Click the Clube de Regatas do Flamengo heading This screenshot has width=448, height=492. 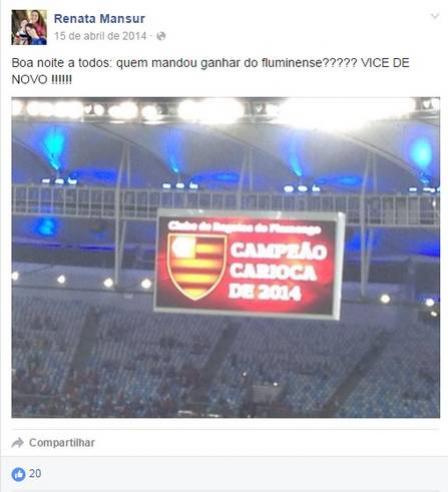(x=245, y=228)
